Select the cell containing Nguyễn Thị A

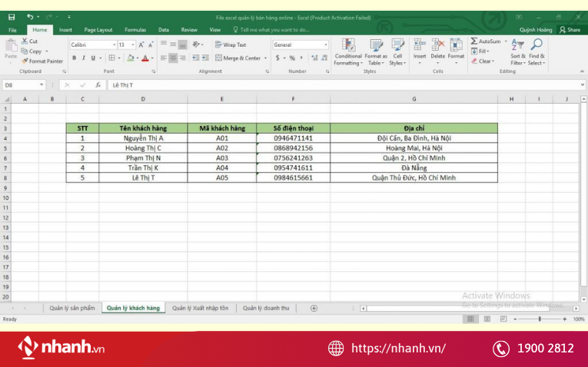pos(143,138)
